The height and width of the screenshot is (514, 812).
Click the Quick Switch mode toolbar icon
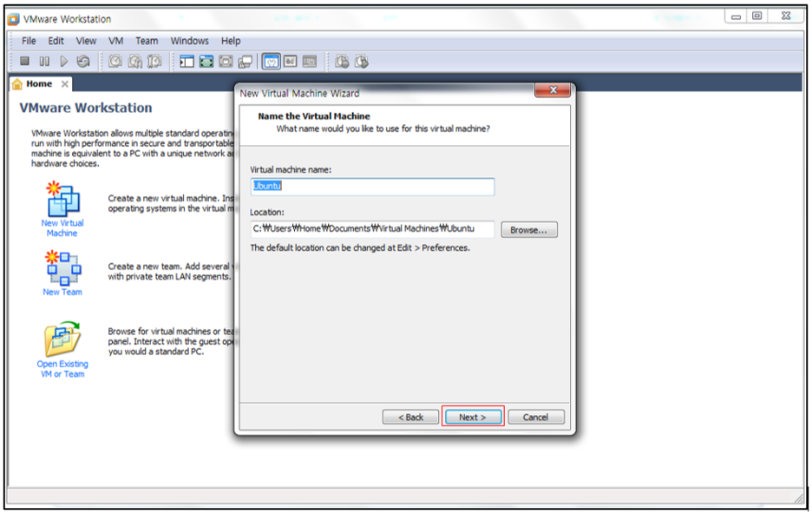[226, 62]
